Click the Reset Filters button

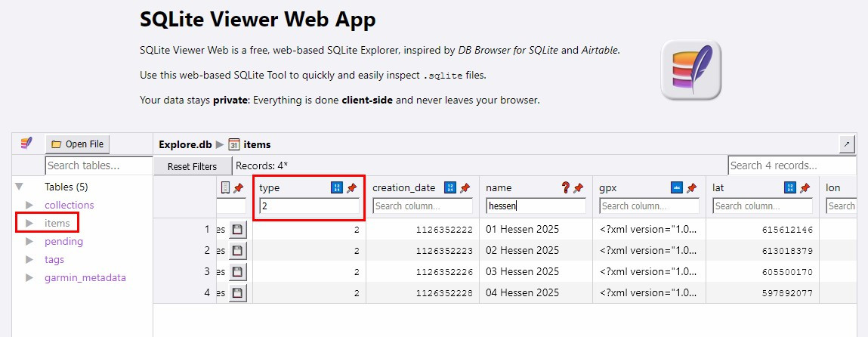[x=192, y=166]
